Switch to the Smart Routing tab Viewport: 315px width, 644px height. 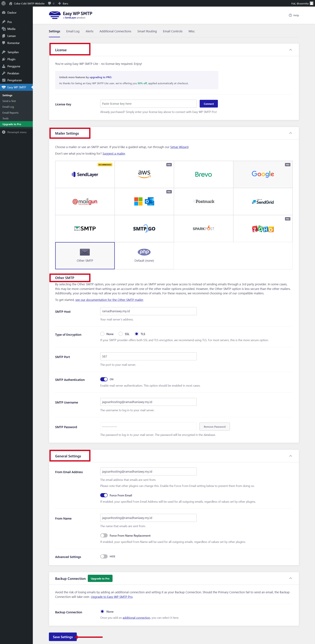click(147, 31)
